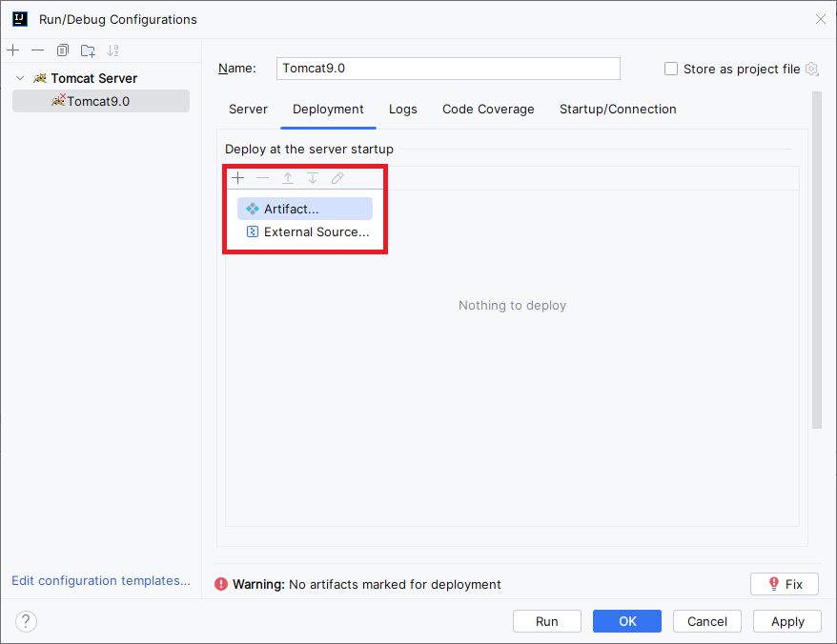Switch to the Deployment tab

pos(328,109)
